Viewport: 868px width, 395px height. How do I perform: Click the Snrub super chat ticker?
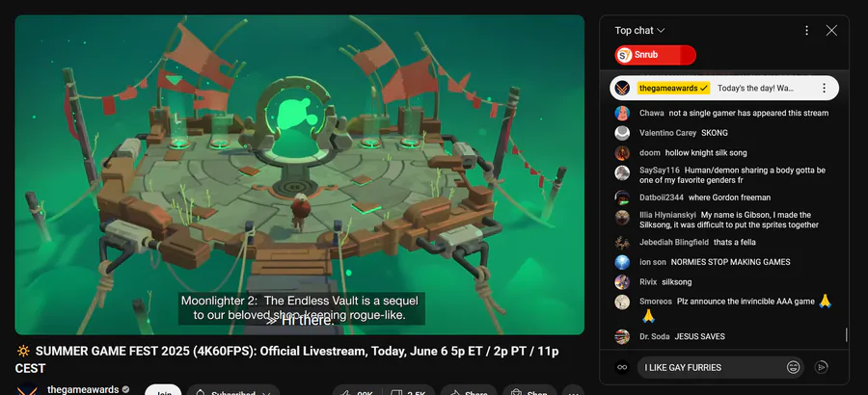tap(655, 55)
